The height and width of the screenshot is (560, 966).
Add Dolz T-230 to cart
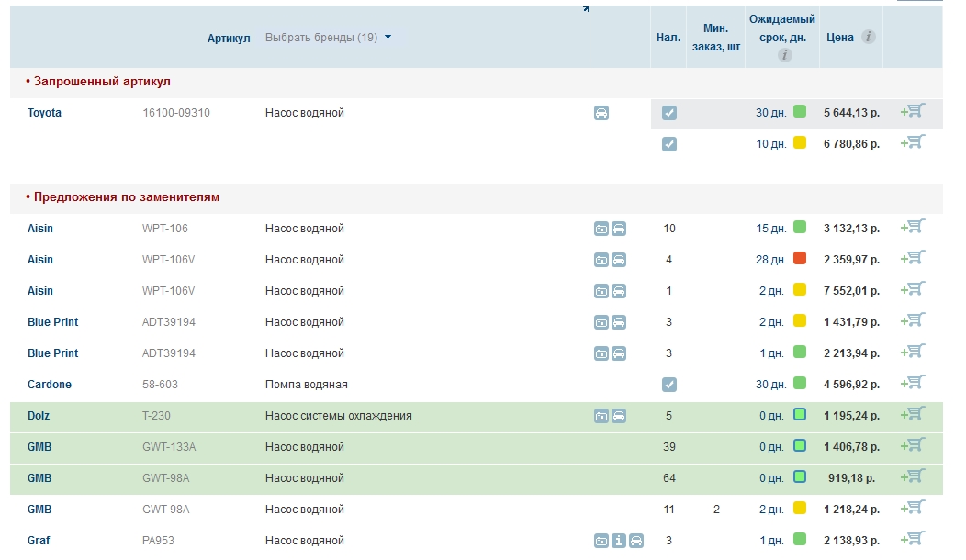pos(914,414)
